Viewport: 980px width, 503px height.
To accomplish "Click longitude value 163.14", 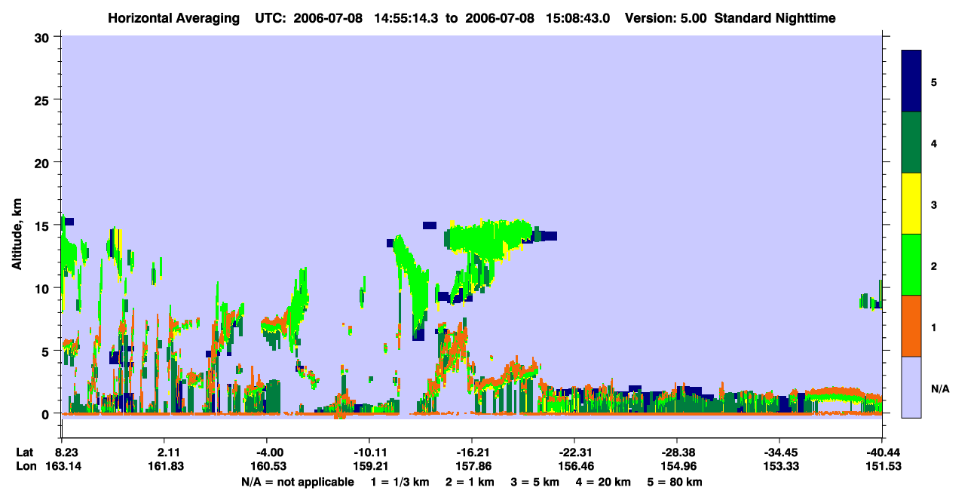I will pos(63,466).
